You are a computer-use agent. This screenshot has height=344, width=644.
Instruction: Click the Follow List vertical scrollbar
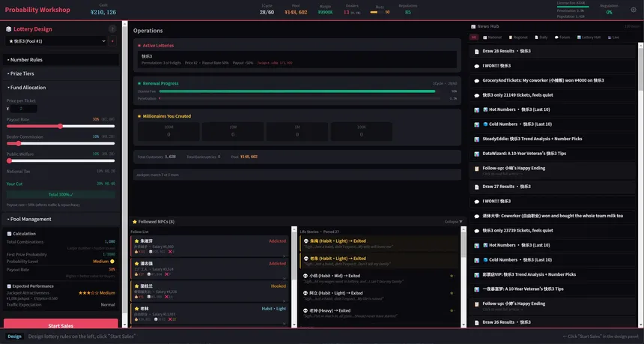pyautogui.click(x=294, y=277)
